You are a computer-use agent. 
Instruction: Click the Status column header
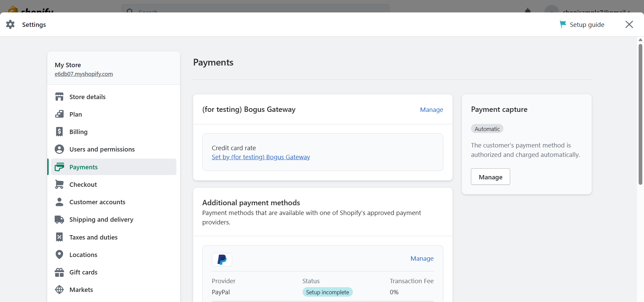[x=311, y=281]
